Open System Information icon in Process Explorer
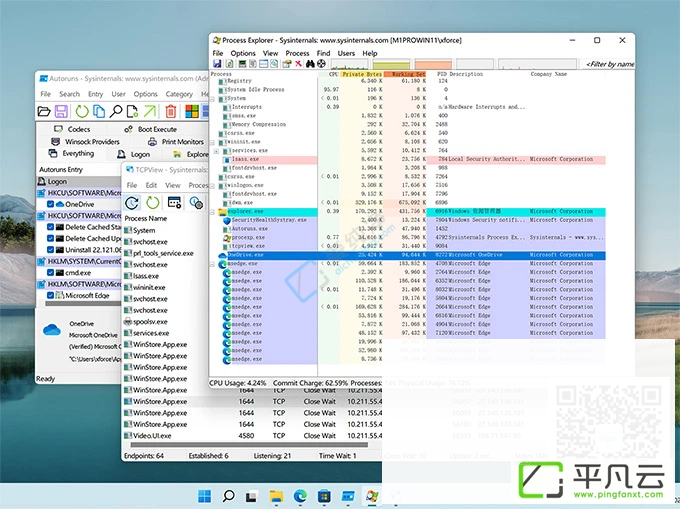680x509 pixels. (242, 64)
